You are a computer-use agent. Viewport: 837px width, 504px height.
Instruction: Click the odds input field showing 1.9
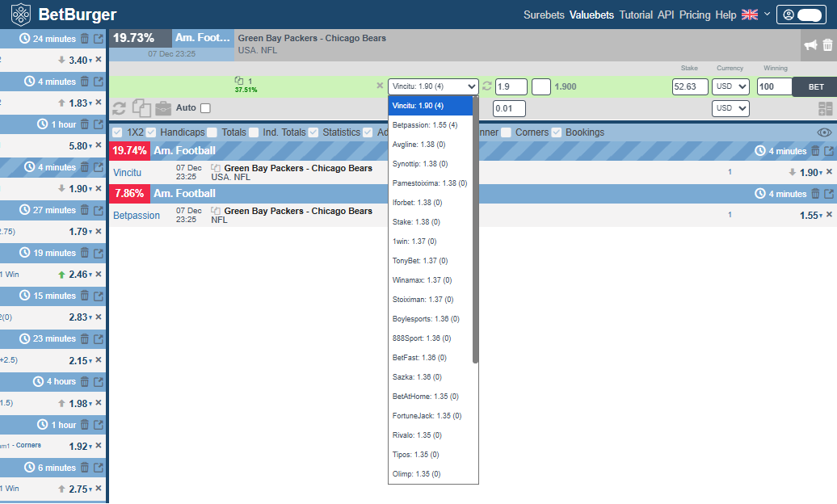click(x=511, y=86)
